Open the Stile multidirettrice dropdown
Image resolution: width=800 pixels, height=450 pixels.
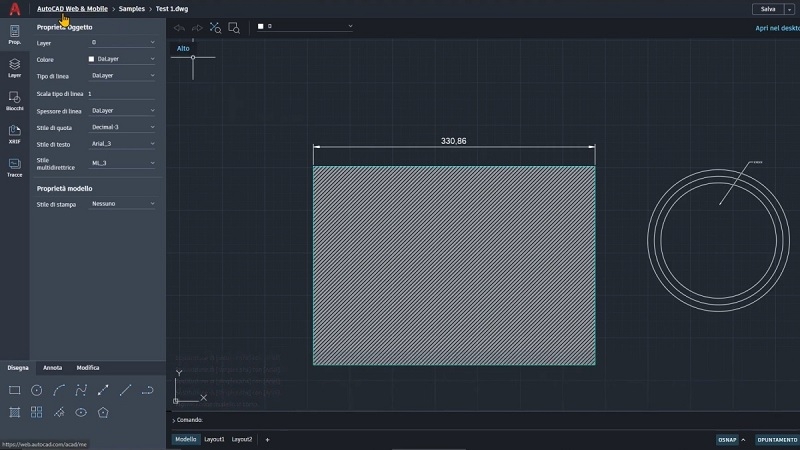point(122,163)
